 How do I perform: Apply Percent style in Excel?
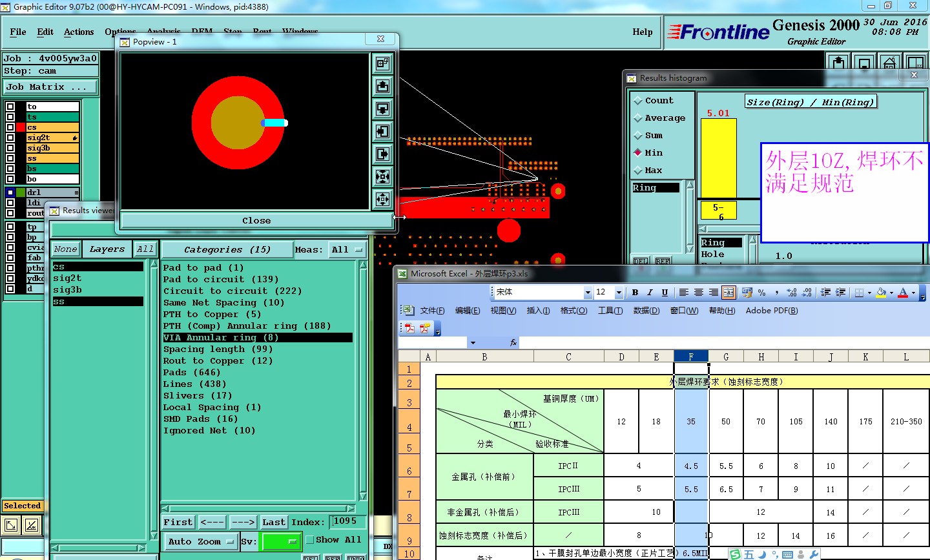point(762,293)
